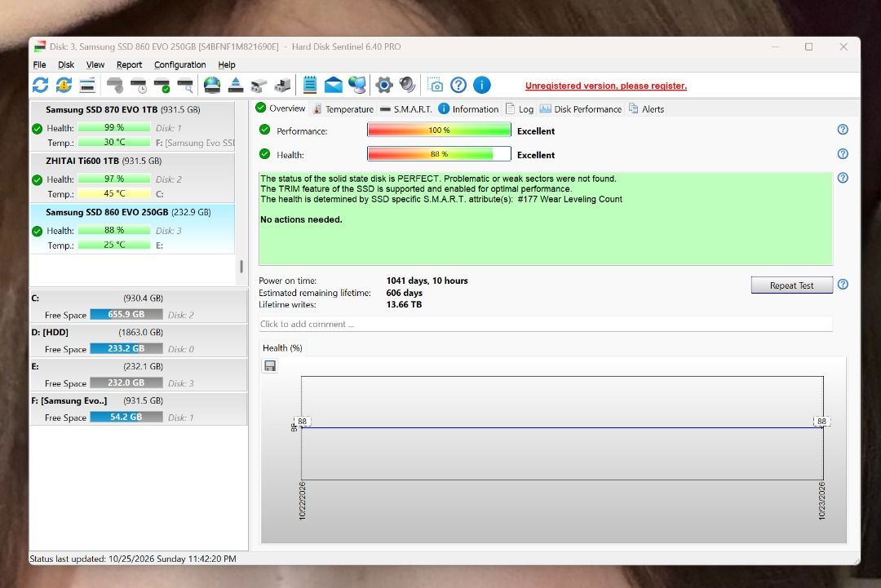The width and height of the screenshot is (881, 588).
Task: Click the help icon beside Health bar
Action: (843, 154)
